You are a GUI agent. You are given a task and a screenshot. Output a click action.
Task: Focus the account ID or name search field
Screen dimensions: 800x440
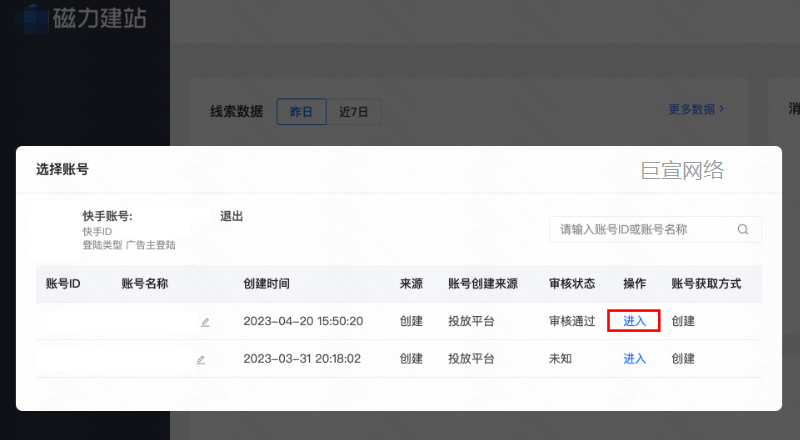click(x=655, y=230)
